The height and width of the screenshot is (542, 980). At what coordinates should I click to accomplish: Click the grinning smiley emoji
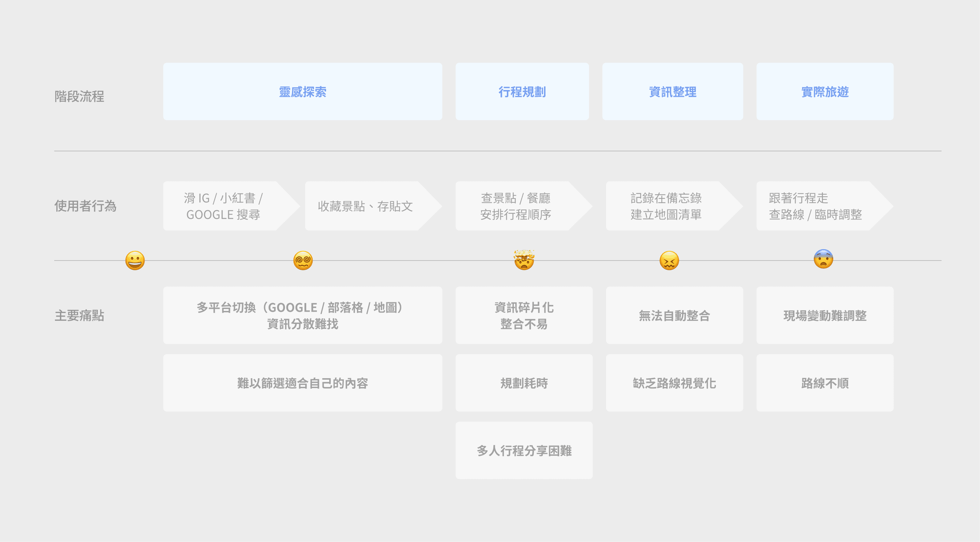click(x=135, y=260)
